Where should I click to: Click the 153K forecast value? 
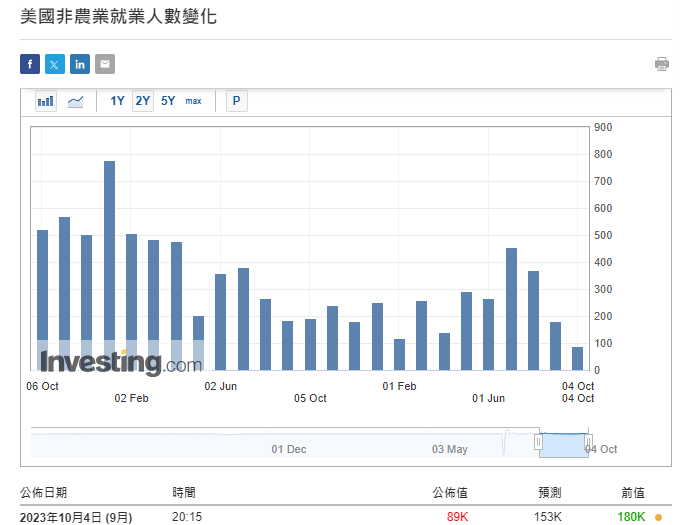pos(548,517)
